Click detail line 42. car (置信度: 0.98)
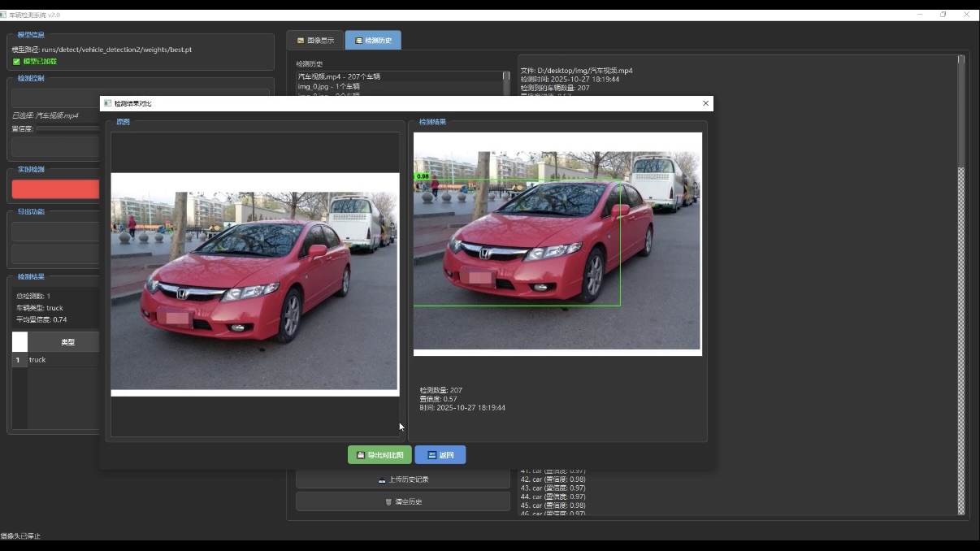Image resolution: width=980 pixels, height=551 pixels. [x=553, y=479]
